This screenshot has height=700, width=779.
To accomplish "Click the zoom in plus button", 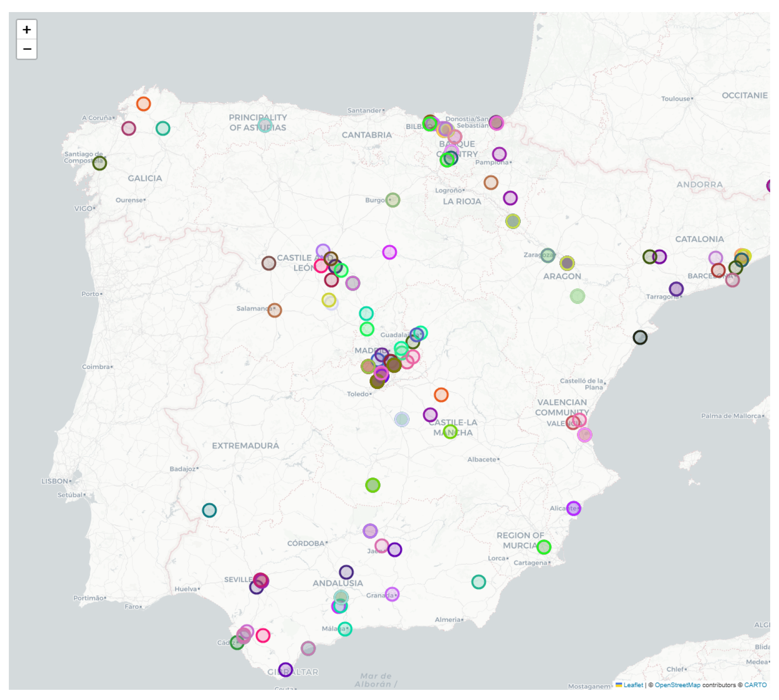I will point(27,30).
